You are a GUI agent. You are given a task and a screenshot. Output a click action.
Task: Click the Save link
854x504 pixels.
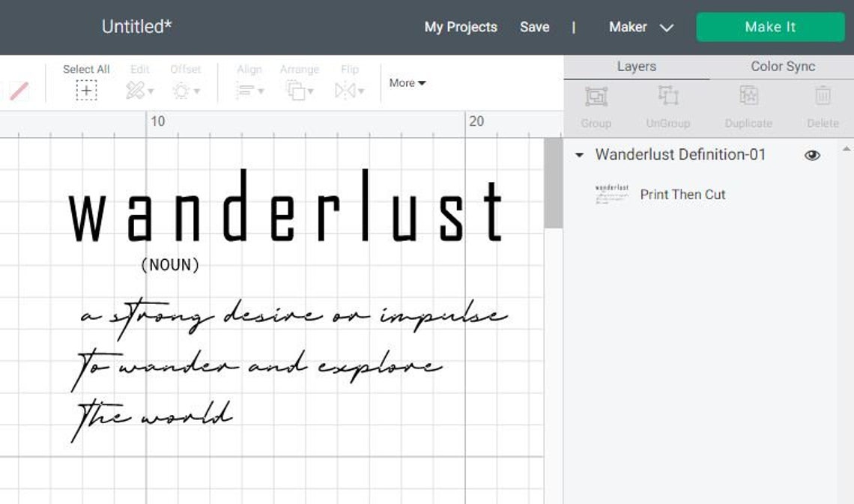534,27
